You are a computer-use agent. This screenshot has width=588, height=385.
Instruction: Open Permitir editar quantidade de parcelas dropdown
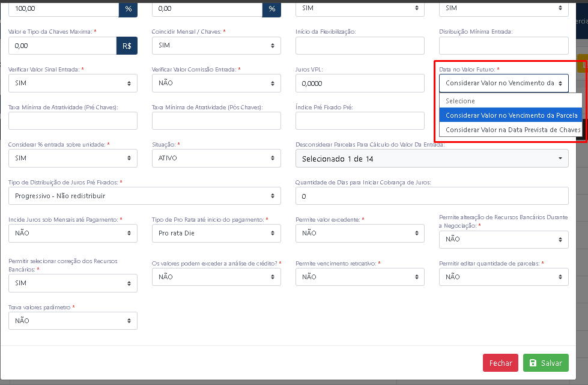504,277
